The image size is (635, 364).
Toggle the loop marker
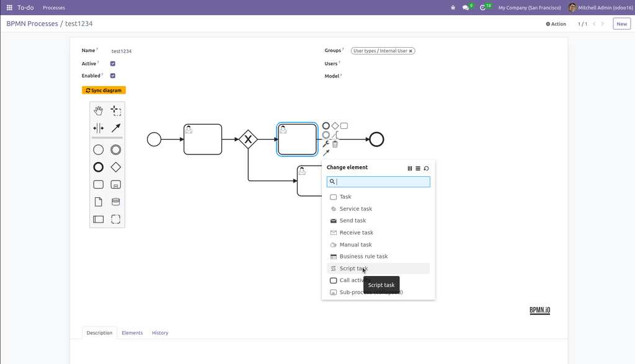tap(427, 169)
